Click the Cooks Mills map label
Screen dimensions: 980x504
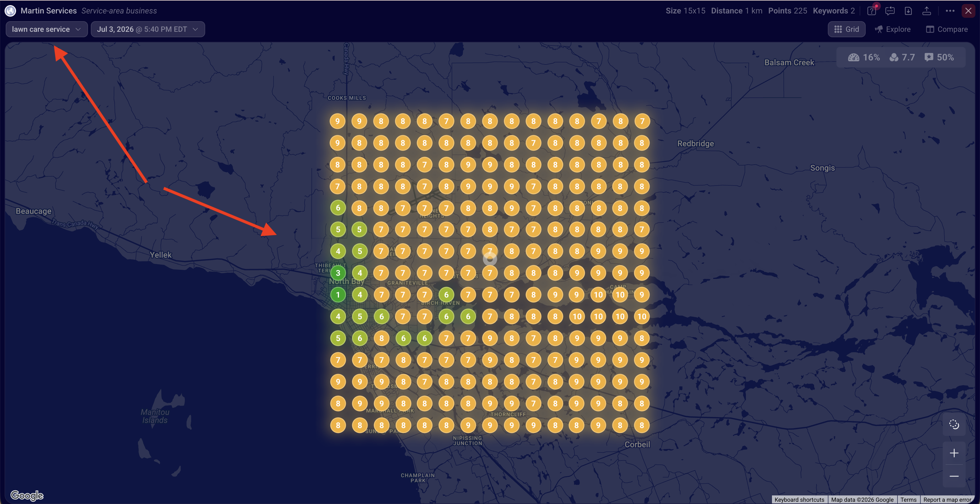point(347,98)
